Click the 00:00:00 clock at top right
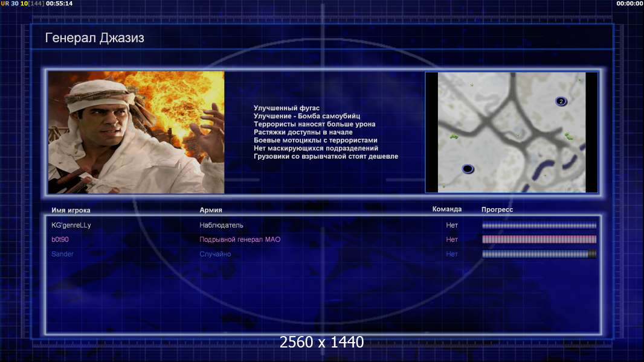644x362 pixels. coord(630,3)
